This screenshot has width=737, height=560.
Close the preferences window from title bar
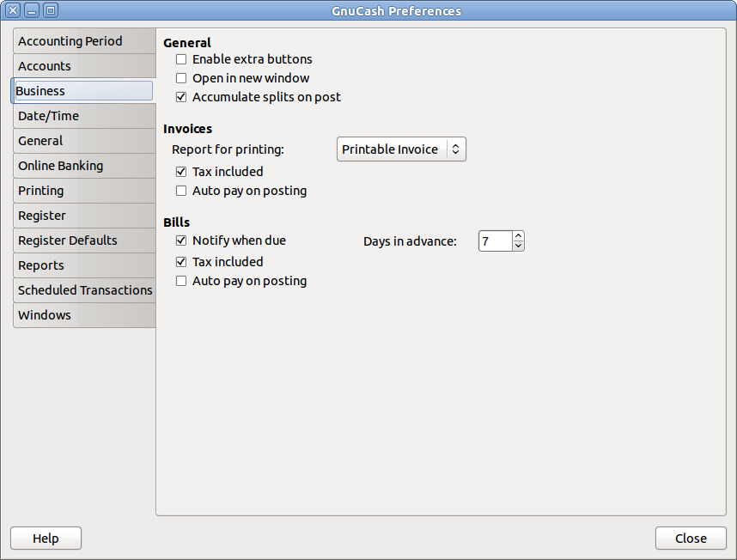point(13,11)
